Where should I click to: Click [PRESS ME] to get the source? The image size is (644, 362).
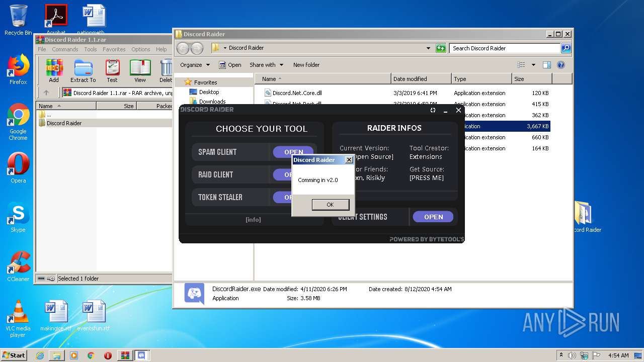point(427,178)
